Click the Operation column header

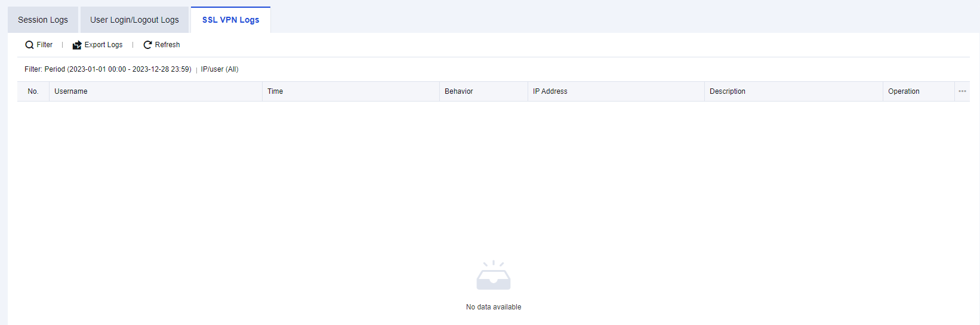point(919,91)
